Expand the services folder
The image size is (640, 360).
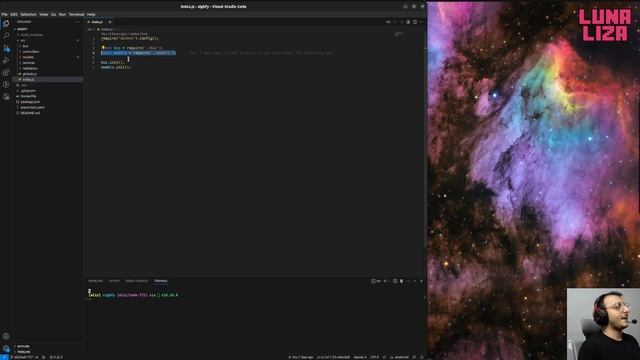click(29, 63)
